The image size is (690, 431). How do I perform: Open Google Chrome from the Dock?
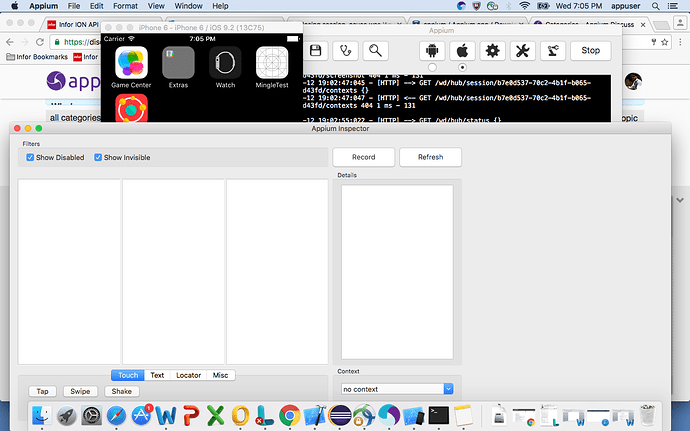click(x=290, y=415)
